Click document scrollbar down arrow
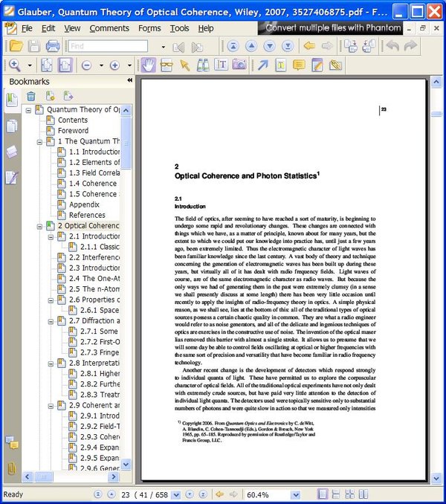446x504 pixels. [x=436, y=478]
